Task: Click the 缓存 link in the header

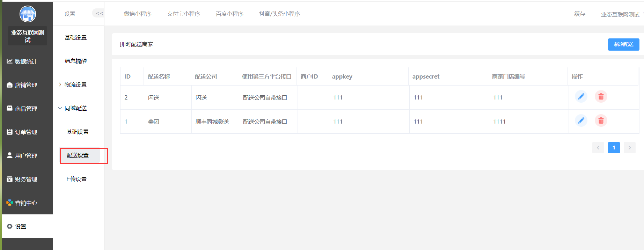Action: point(580,14)
